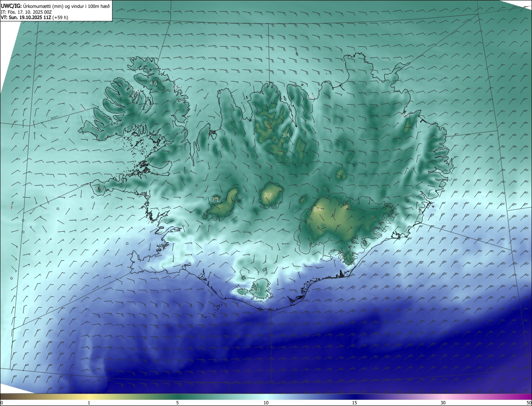Click the 3.1 value on the western glacier
The height and width of the screenshot is (406, 532).
tap(215, 200)
